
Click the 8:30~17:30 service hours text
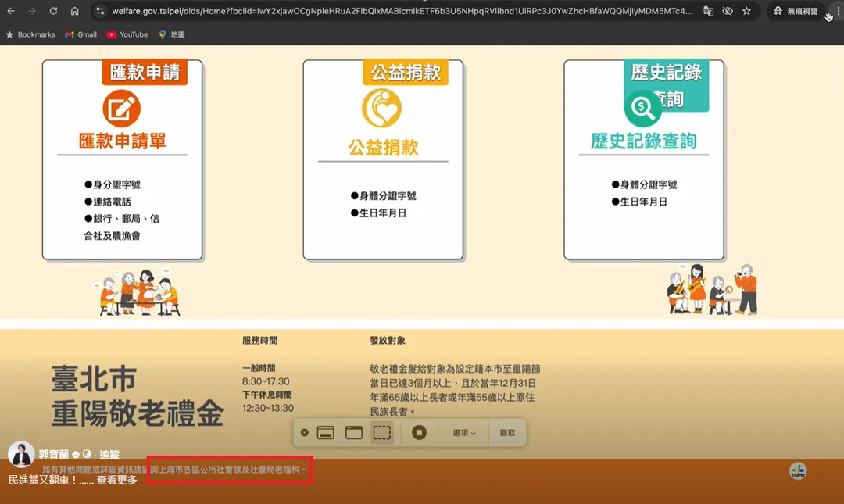[x=266, y=381]
